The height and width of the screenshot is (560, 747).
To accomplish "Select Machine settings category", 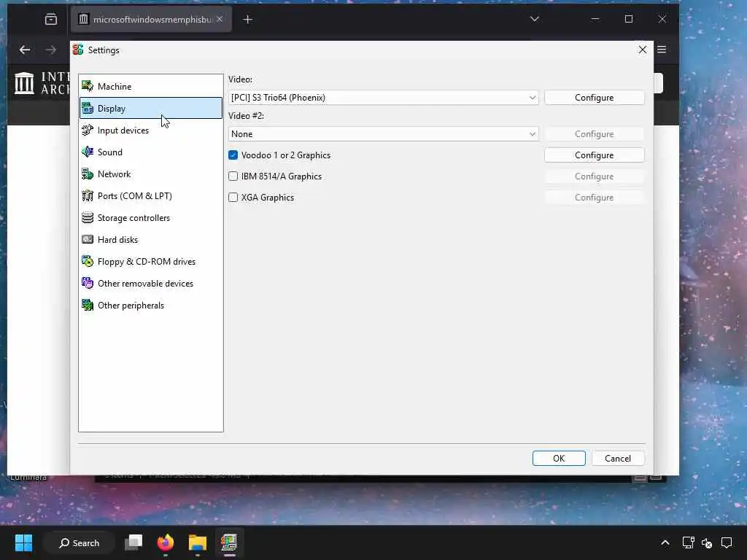I will [x=151, y=86].
